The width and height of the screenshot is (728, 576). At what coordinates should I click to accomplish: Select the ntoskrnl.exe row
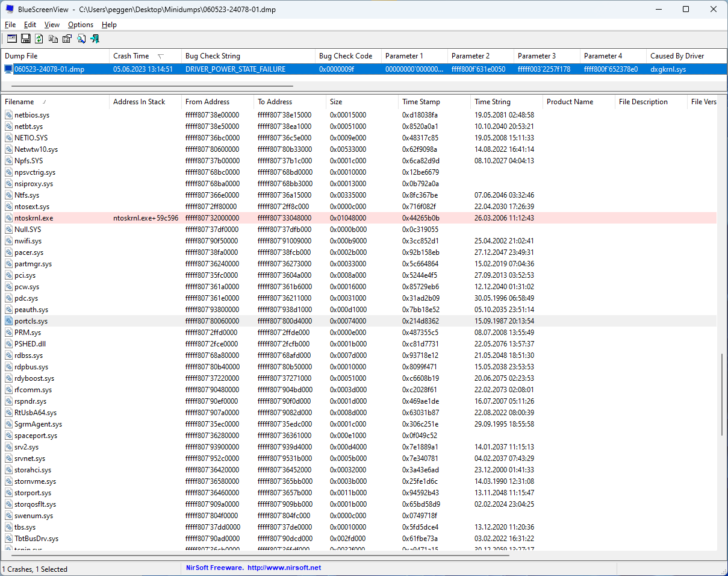359,218
